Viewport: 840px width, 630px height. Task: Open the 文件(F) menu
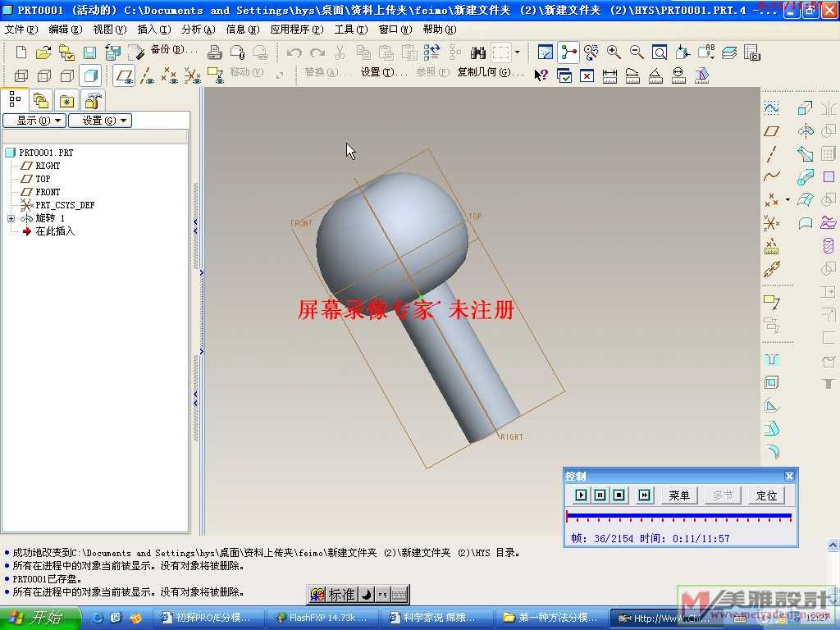coord(21,30)
